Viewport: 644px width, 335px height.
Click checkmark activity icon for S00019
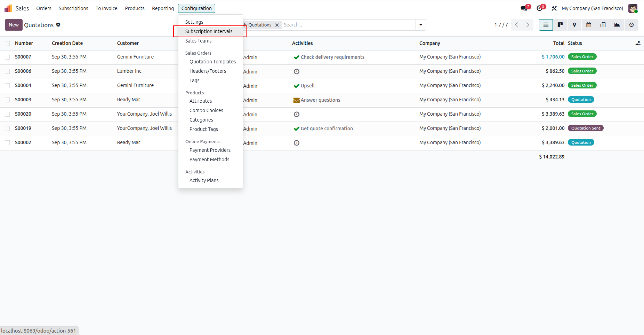pyautogui.click(x=297, y=128)
